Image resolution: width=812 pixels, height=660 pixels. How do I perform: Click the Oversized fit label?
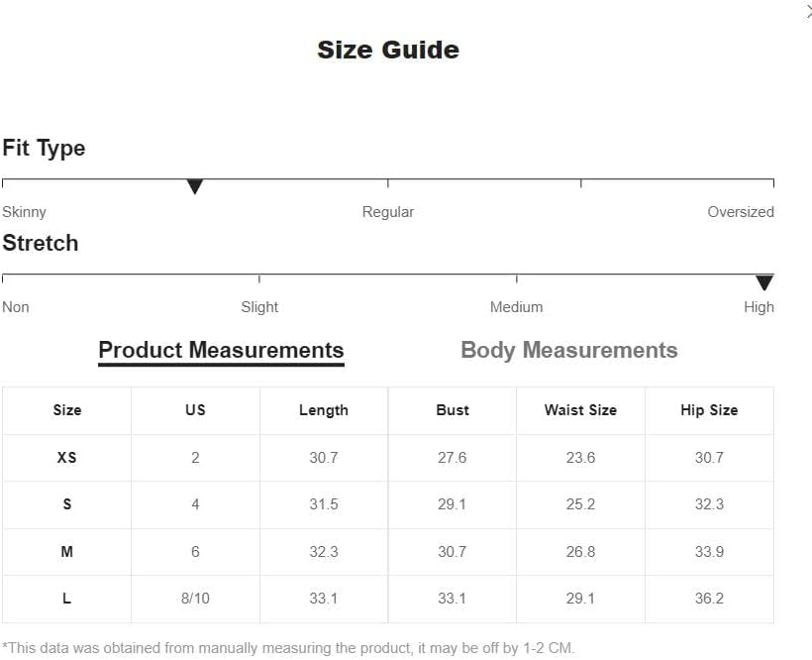click(x=740, y=212)
